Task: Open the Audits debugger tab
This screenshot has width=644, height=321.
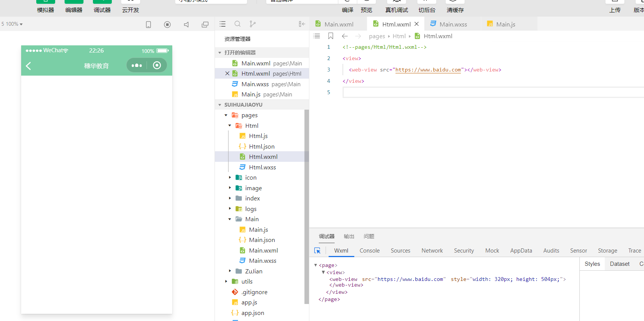Action: click(x=551, y=250)
